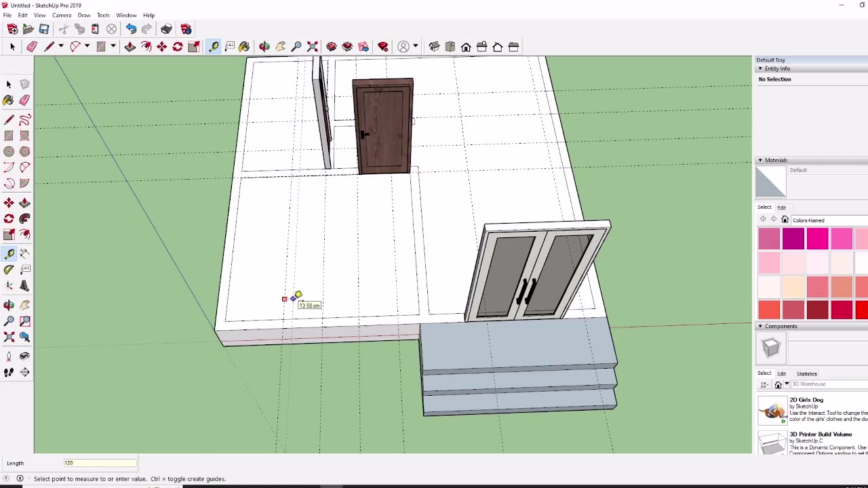Select the Position Camera tool
Screen dimensions: 868x488
[x=9, y=356]
